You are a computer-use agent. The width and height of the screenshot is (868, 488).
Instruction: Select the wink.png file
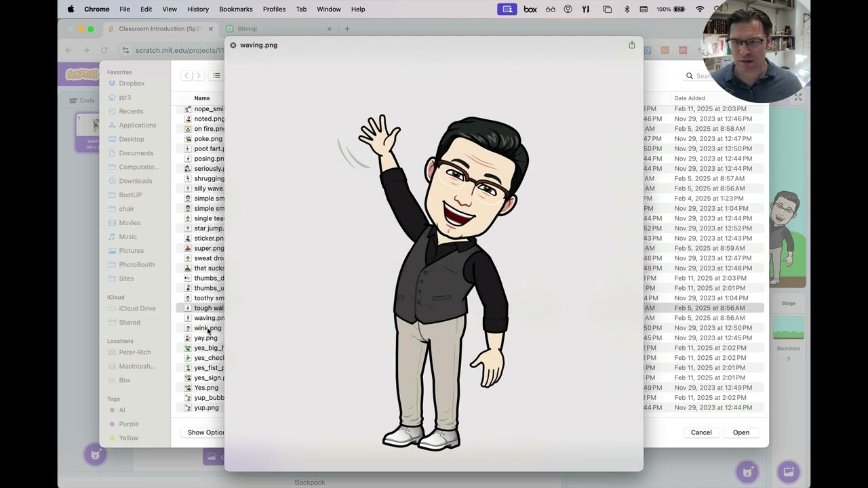tap(208, 328)
